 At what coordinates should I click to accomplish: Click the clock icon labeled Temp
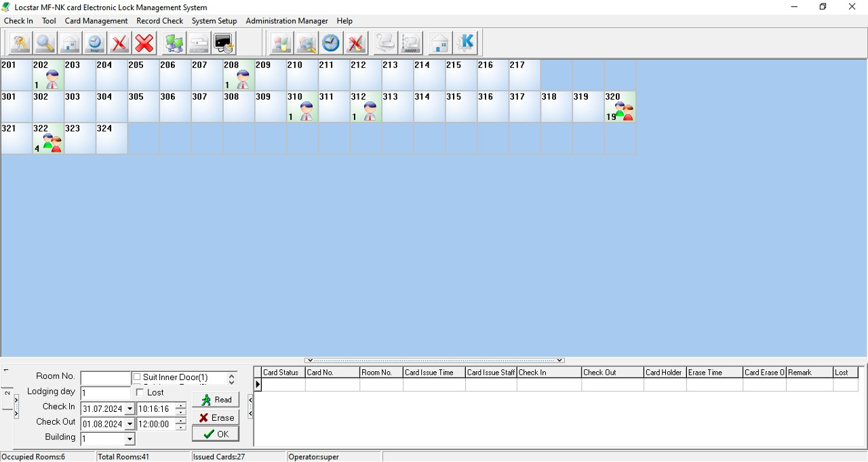coord(94,43)
